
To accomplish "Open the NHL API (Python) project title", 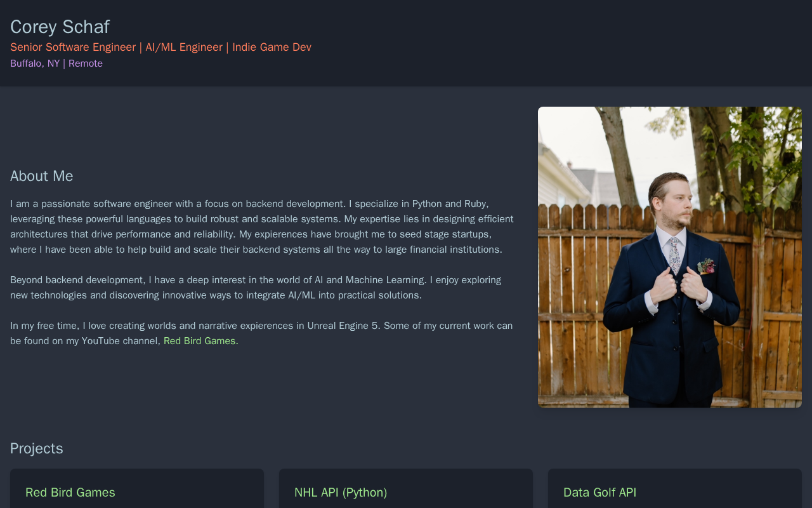I will pyautogui.click(x=341, y=492).
